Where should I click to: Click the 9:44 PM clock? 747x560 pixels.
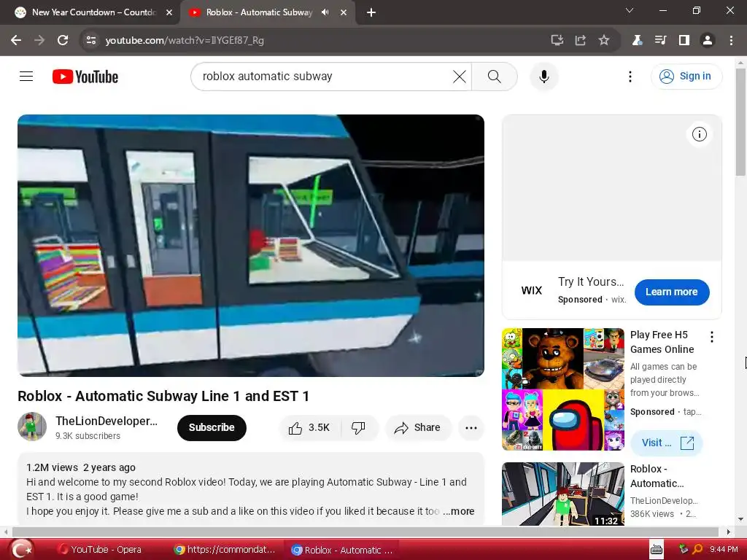point(724,550)
